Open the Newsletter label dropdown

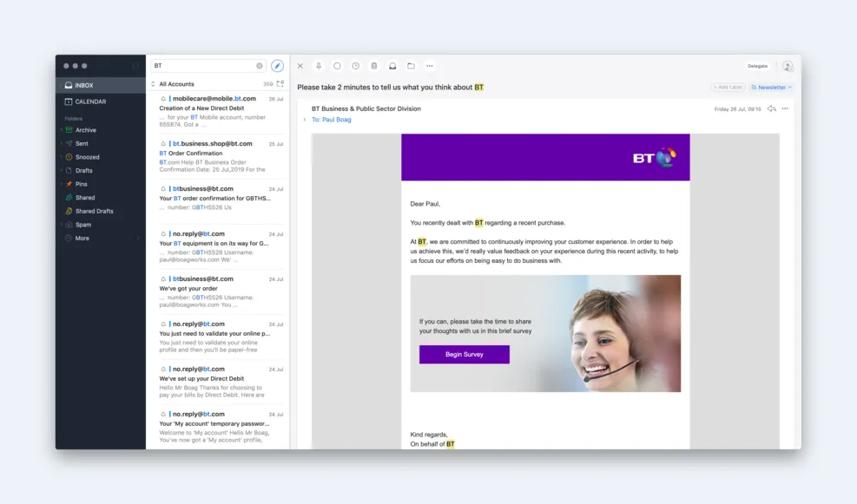click(x=772, y=88)
